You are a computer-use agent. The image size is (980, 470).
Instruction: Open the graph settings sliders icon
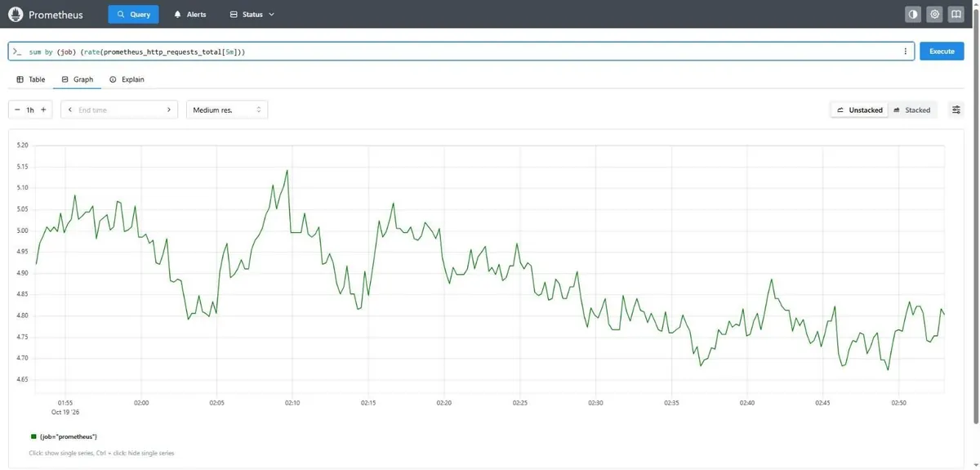pyautogui.click(x=955, y=110)
